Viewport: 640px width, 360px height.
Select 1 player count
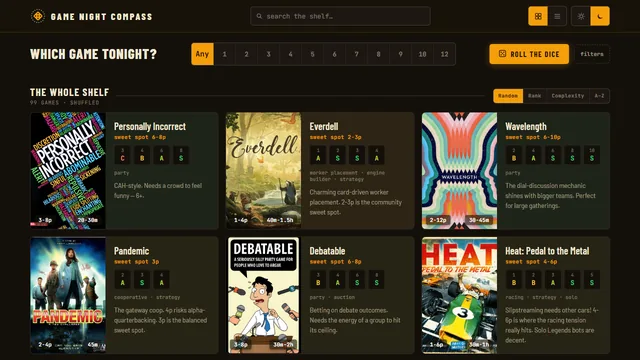224,54
